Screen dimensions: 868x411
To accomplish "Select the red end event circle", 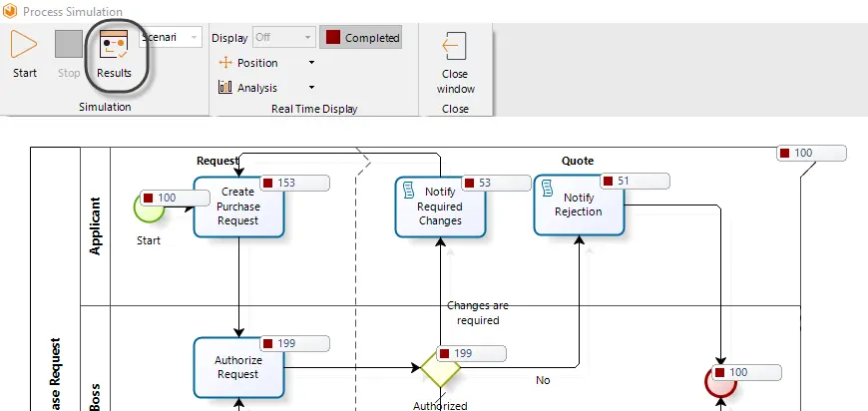I will pos(720,382).
